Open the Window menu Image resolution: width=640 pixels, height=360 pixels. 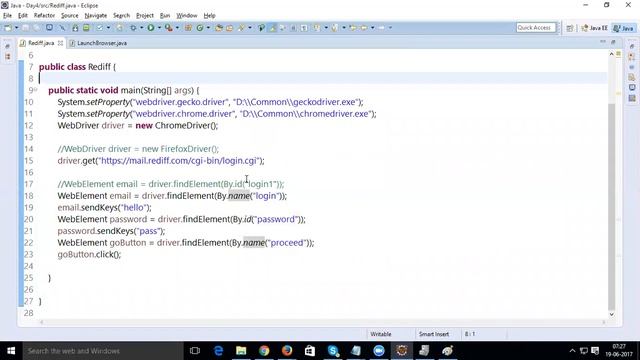click(187, 16)
